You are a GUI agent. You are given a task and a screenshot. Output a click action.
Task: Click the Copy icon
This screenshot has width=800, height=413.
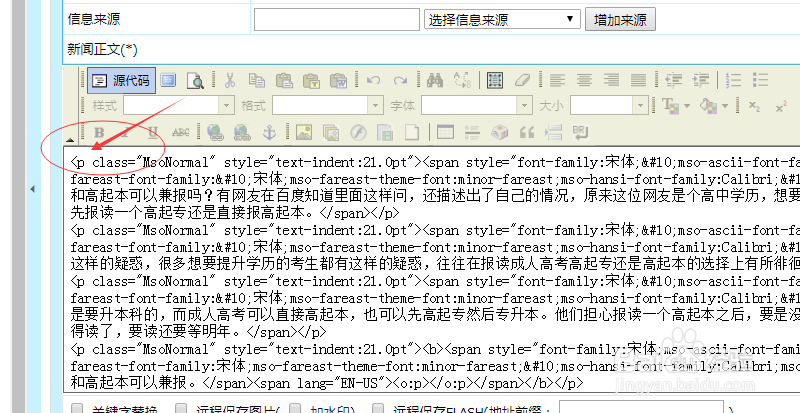(x=257, y=80)
